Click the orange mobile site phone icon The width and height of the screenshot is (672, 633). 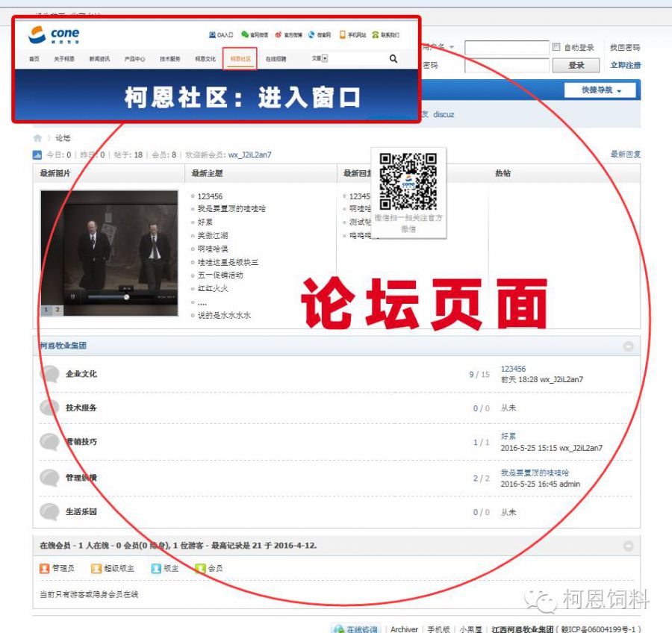click(343, 34)
